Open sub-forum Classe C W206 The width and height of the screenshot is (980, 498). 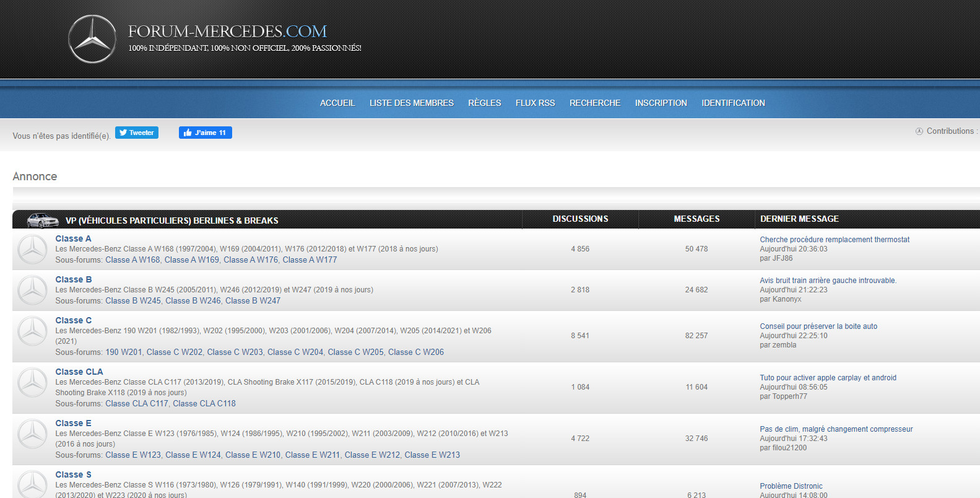click(x=416, y=352)
